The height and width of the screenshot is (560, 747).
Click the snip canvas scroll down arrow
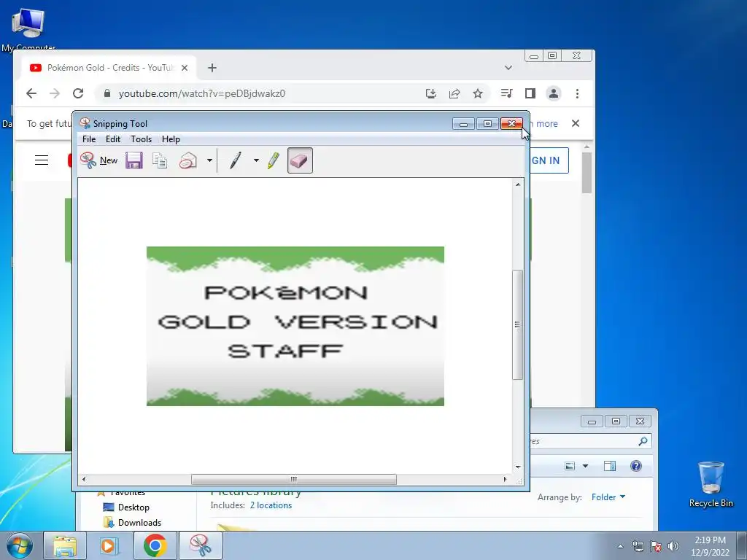[518, 467]
